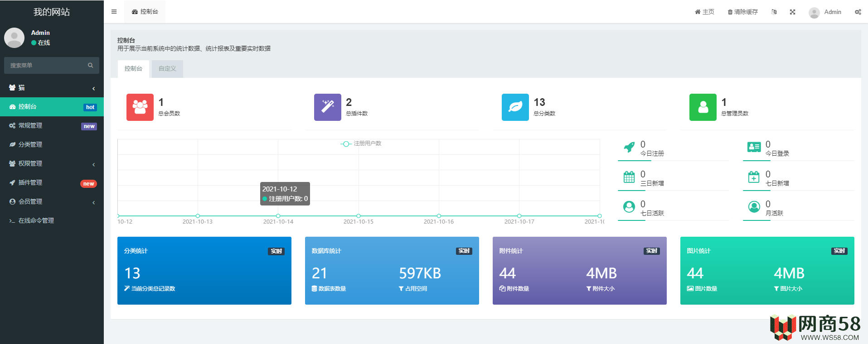
Task: Open 控制台 in the sidebar menu
Action: click(x=52, y=107)
